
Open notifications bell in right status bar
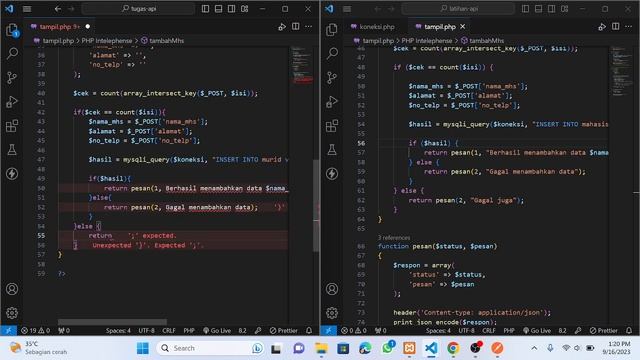click(x=629, y=331)
